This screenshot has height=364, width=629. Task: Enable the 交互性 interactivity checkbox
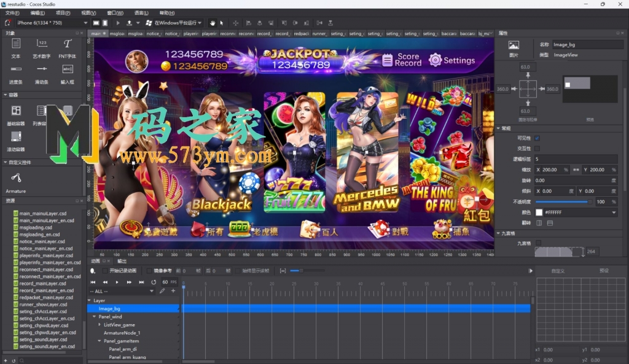537,149
